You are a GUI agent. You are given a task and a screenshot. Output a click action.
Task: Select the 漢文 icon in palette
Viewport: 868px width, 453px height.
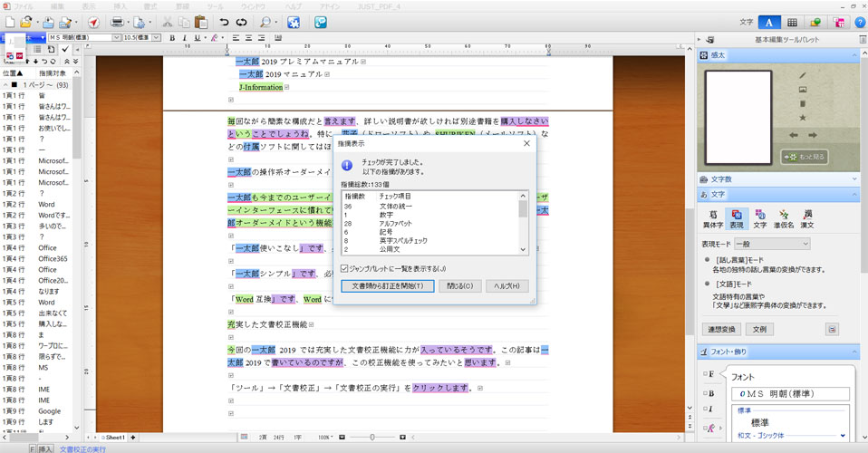(x=806, y=218)
